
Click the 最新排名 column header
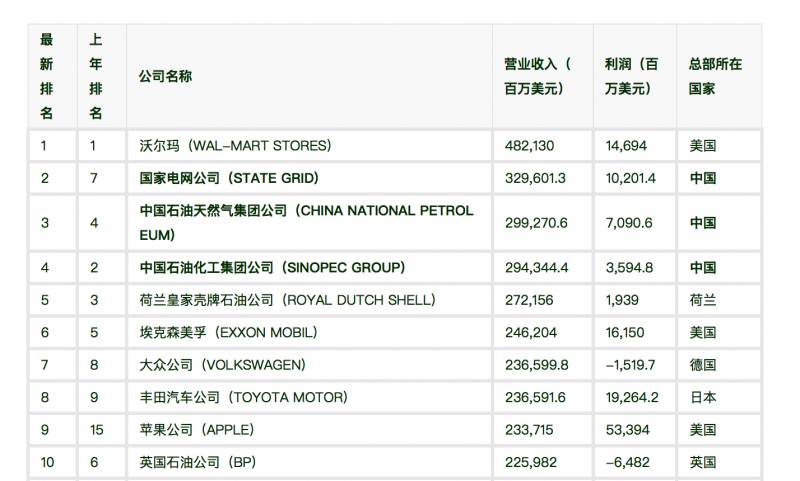[47, 76]
